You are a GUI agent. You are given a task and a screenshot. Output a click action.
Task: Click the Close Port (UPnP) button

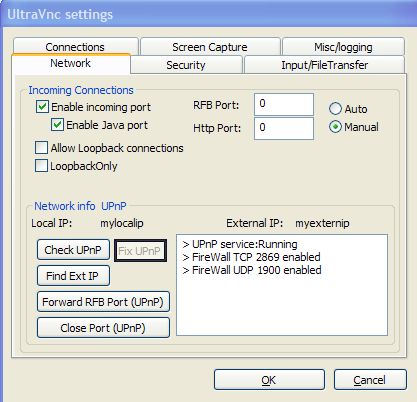[x=103, y=328]
